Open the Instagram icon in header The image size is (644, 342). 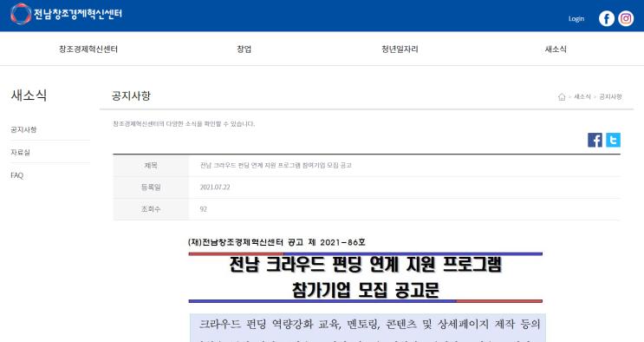(626, 18)
